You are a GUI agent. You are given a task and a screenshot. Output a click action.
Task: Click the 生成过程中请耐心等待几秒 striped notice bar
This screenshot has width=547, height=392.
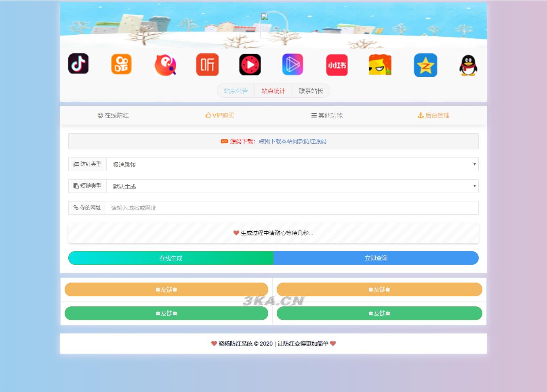(x=273, y=233)
